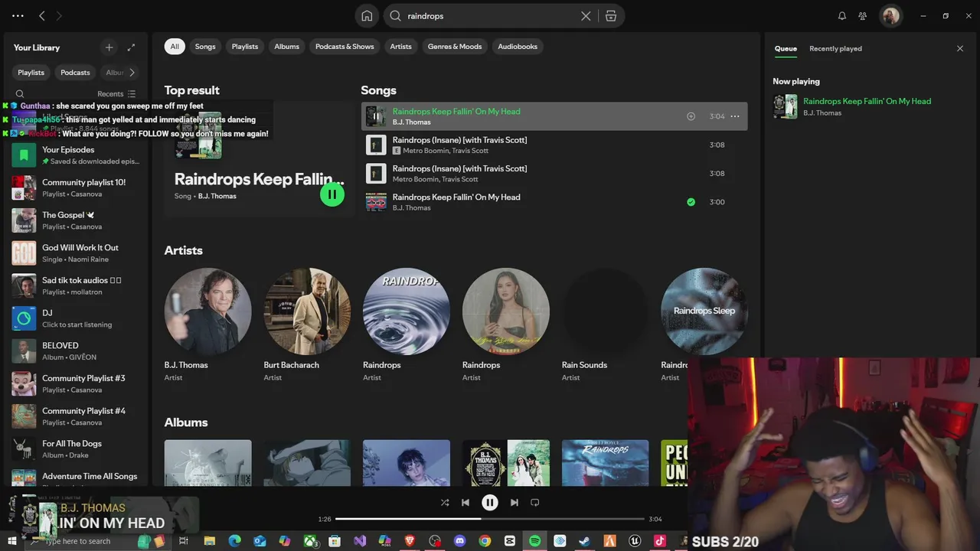The height and width of the screenshot is (551, 980).
Task: Open the Recents sort dropdown
Action: (116, 94)
